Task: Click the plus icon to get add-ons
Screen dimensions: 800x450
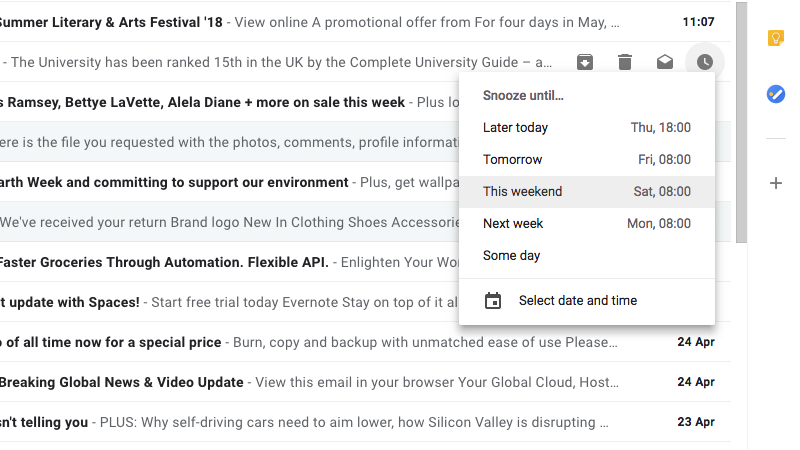Action: point(775,183)
